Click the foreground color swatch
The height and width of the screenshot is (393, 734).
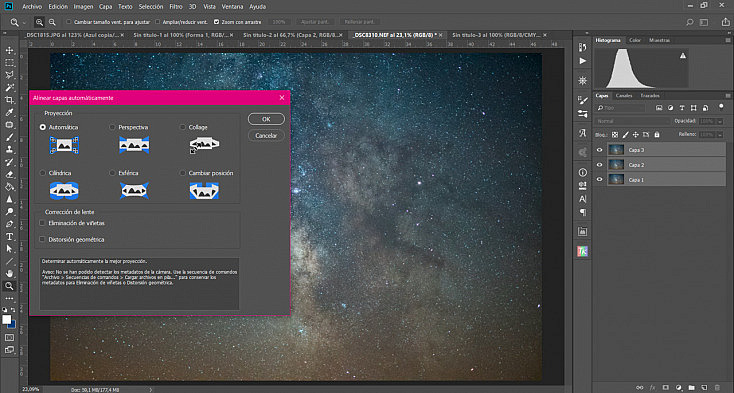tap(7, 320)
